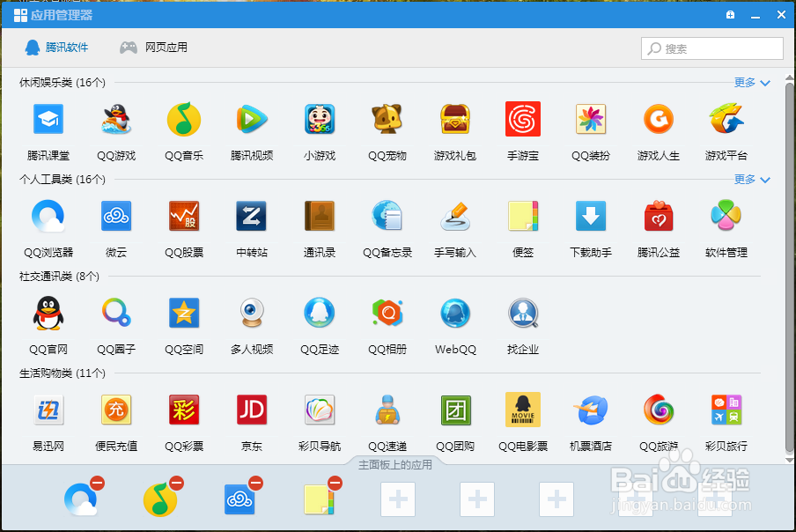796x532 pixels.
Task: Add an app to the second empty panel slot
Action: [x=477, y=499]
